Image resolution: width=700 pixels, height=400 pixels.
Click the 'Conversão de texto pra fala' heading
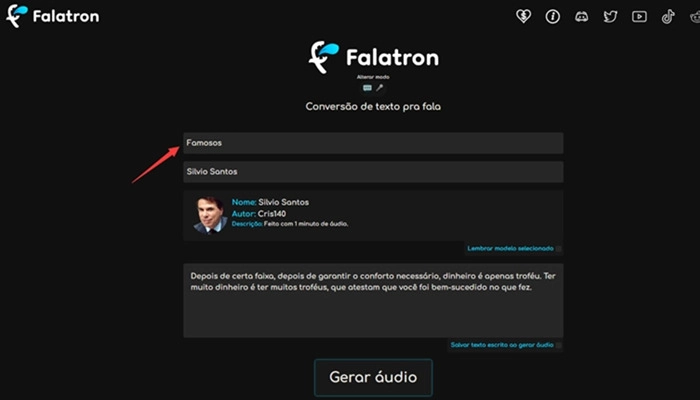pos(373,107)
